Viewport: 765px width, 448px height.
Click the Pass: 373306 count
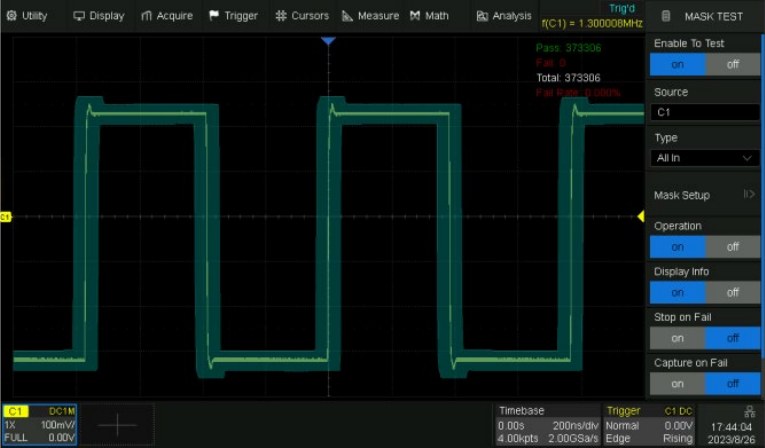point(568,48)
